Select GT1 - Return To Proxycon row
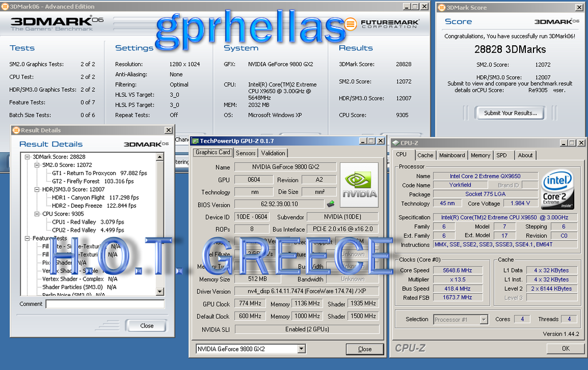This screenshot has height=370, width=588. click(x=99, y=173)
